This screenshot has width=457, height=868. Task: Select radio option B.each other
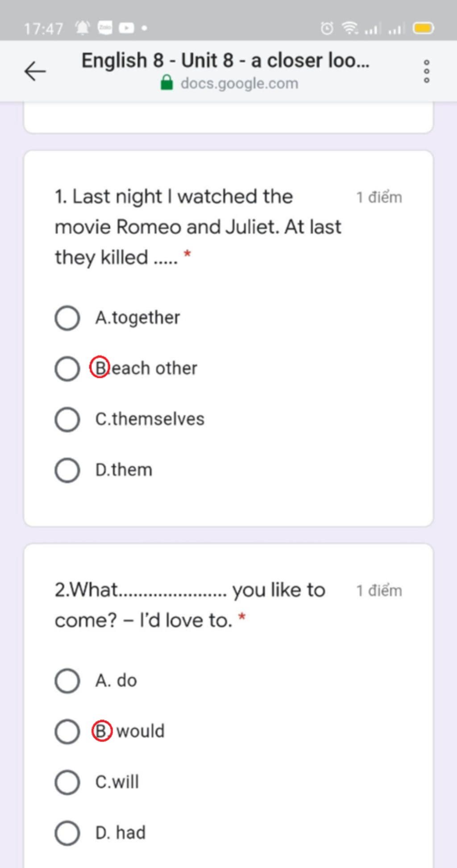coord(67,369)
